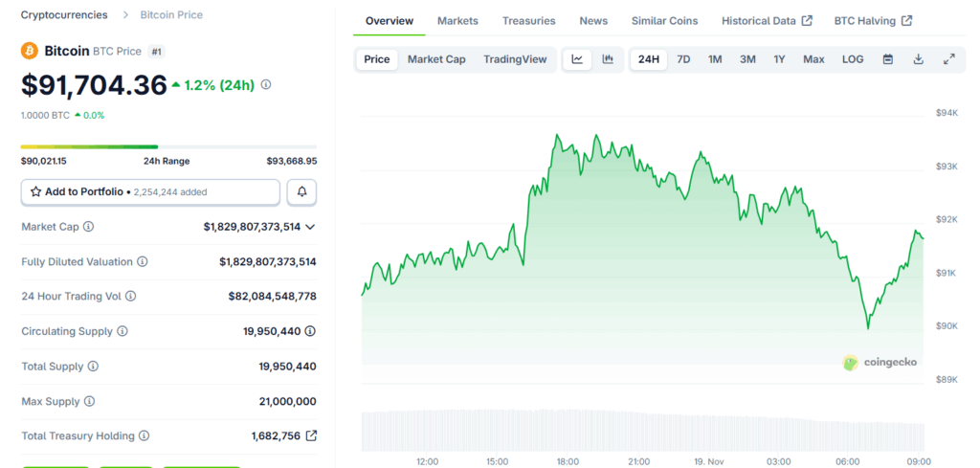This screenshot has width=980, height=468.
Task: Click the 1.0000 BTC conversion text
Action: pos(45,115)
